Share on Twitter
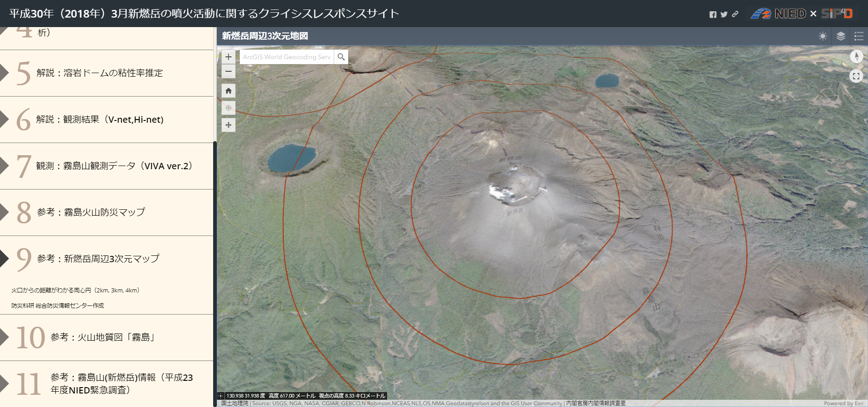The height and width of the screenshot is (407, 868). [x=724, y=14]
